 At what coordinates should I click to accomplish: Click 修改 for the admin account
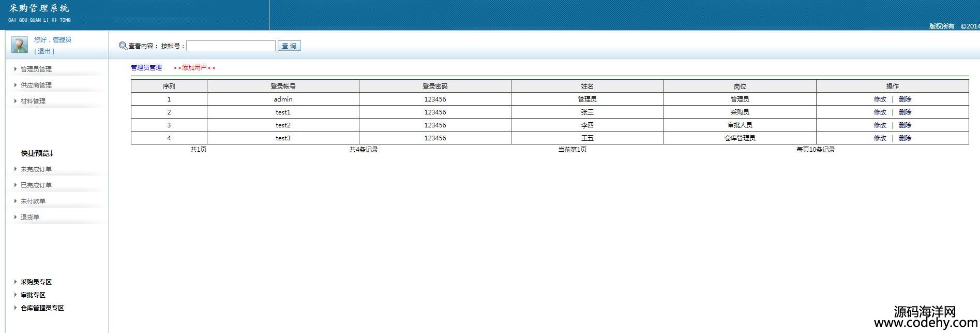coord(880,99)
